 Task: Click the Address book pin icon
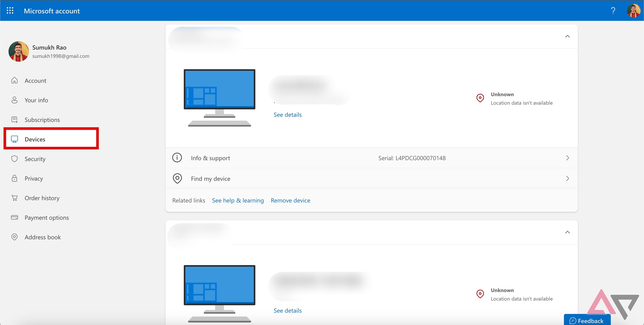(x=14, y=237)
